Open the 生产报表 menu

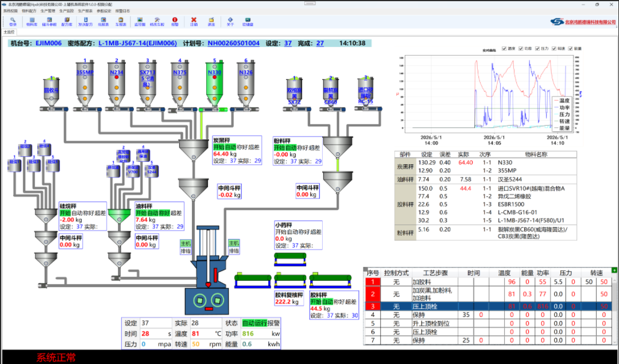[x=85, y=11]
